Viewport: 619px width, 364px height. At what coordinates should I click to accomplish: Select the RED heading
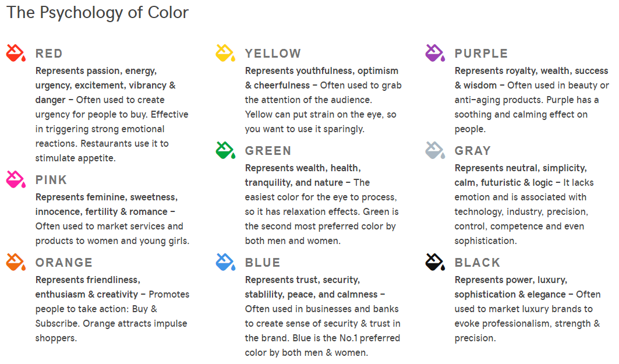(49, 54)
